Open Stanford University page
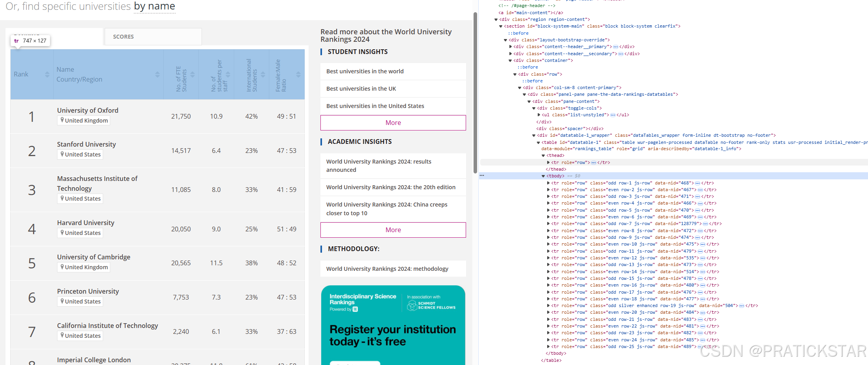The height and width of the screenshot is (365, 868). 86,144
